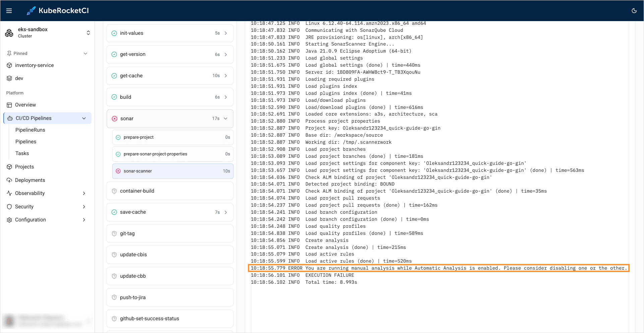Screen dimensions: 644x333
Task: Click the Configuration gear icon
Action: pos(9,220)
